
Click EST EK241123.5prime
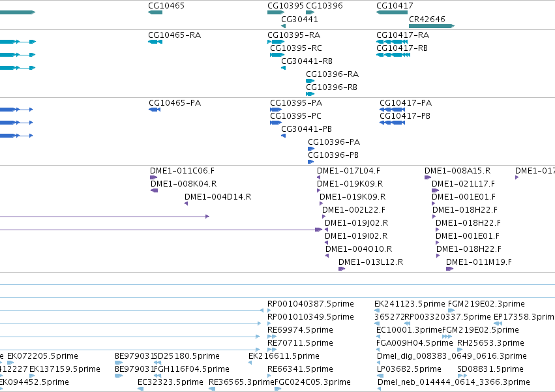tap(410, 304)
